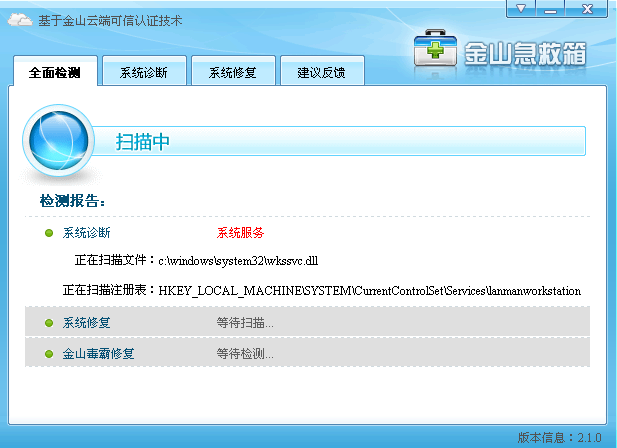The height and width of the screenshot is (448, 617).
Task: Select the 系统修复 report entry
Action: (x=87, y=323)
